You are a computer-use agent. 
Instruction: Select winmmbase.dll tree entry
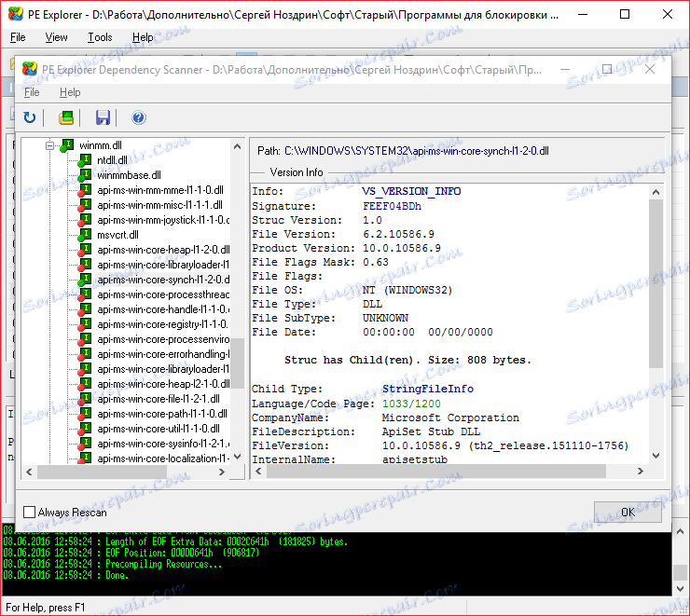[129, 175]
